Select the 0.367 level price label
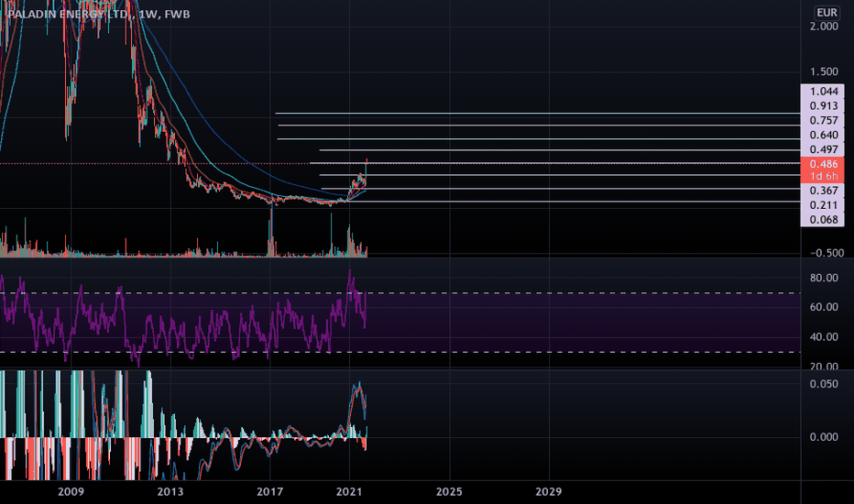854x504 pixels. point(823,191)
